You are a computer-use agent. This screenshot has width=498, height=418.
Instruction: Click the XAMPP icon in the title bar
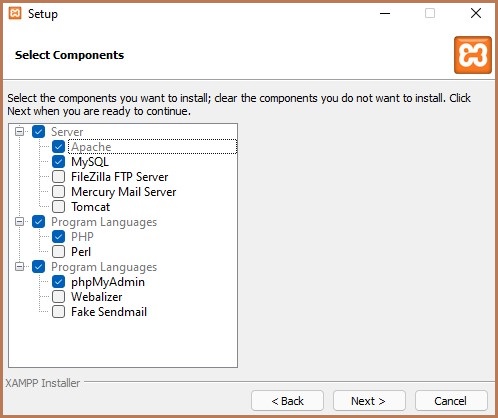(15, 13)
